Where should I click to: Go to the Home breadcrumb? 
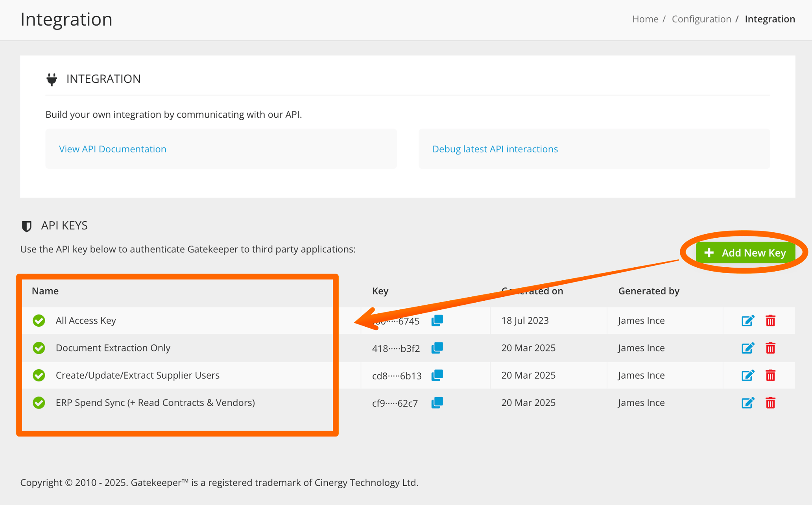[645, 19]
